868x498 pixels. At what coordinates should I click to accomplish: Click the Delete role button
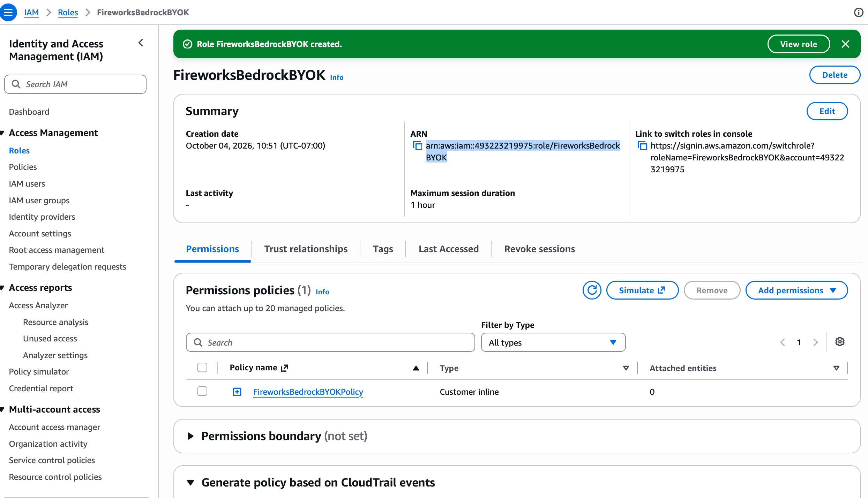(x=835, y=75)
